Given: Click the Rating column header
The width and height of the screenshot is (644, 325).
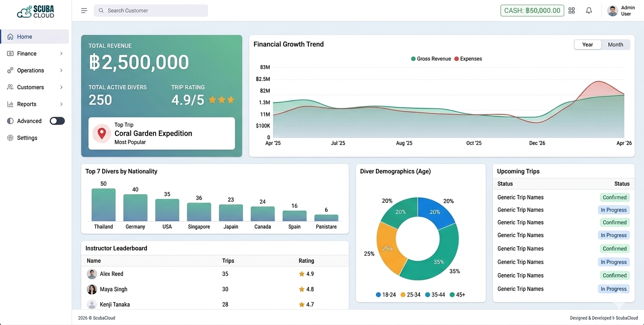Looking at the screenshot, I should click(x=307, y=261).
